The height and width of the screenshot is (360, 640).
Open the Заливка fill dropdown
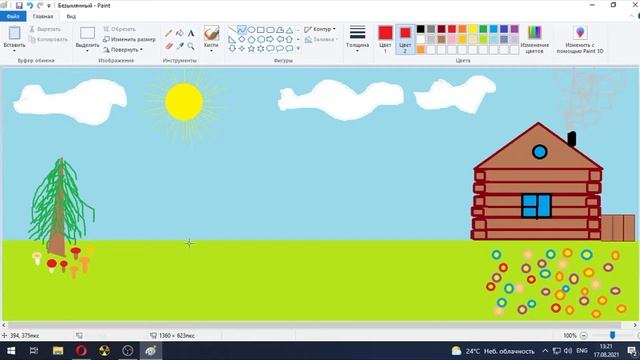click(321, 40)
